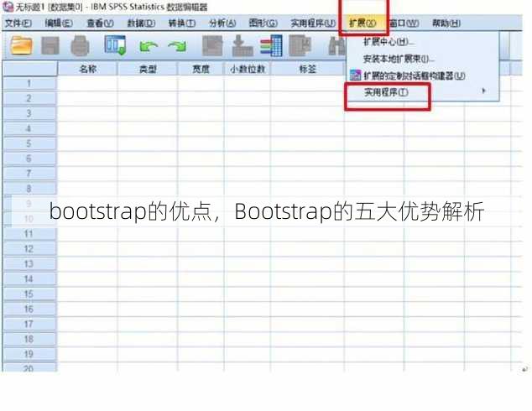Select row header 7
This screenshot has height=411, width=532.
point(29,174)
